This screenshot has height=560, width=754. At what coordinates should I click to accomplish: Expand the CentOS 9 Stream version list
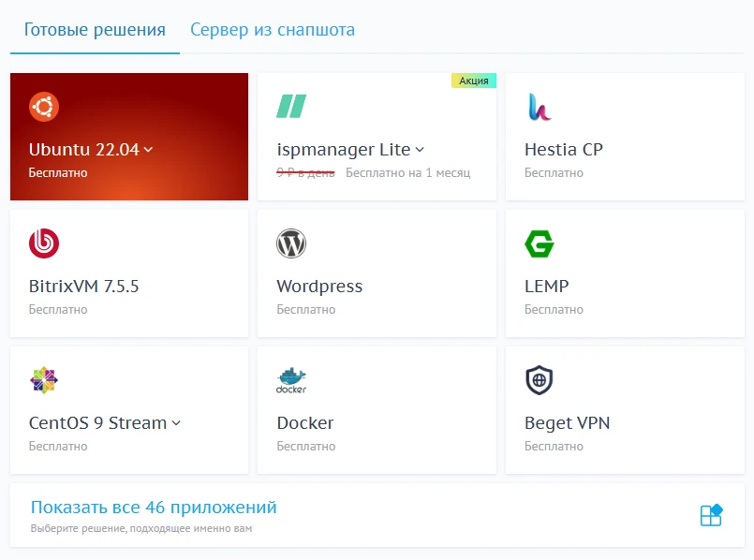(x=176, y=423)
